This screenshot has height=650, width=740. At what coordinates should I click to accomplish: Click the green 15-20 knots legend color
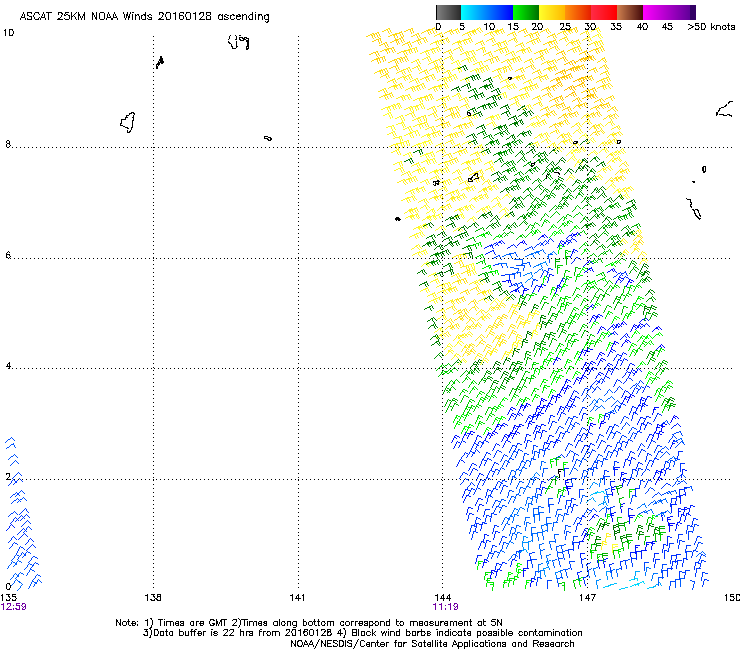point(526,12)
